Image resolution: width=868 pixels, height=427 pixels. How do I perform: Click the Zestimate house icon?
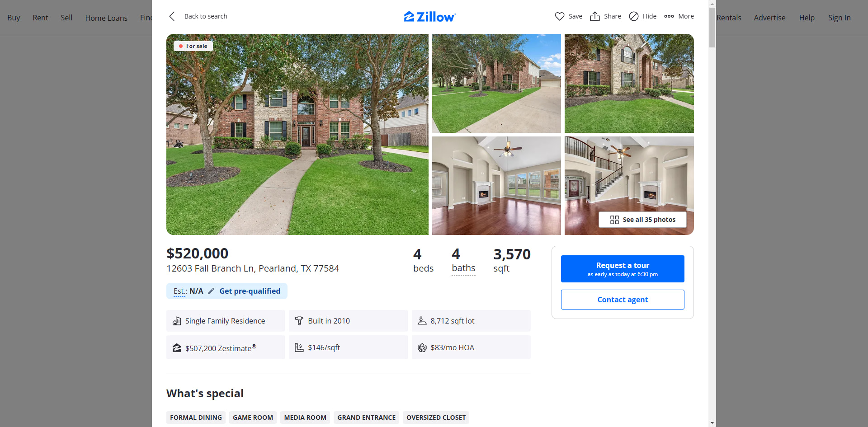[x=177, y=347]
